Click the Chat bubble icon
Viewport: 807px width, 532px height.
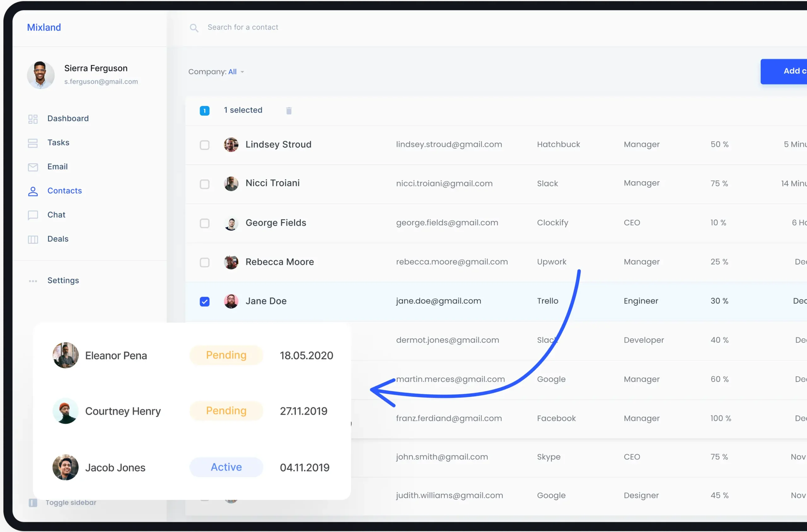[32, 215]
